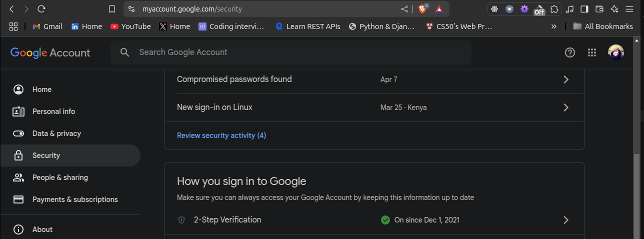This screenshot has height=239, width=644.
Task: Open the media control music note icon
Action: click(569, 9)
